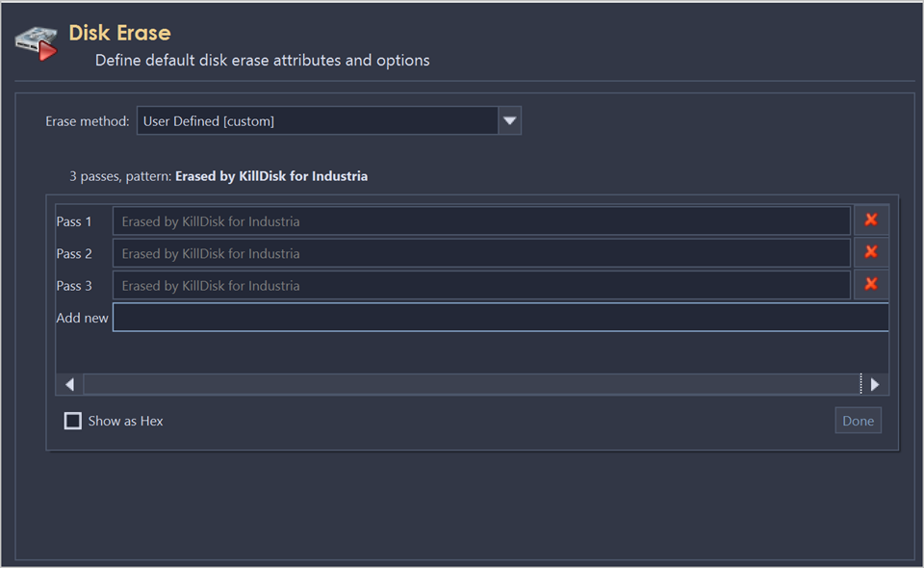This screenshot has width=924, height=568.
Task: Click the Erase method label
Action: tap(87, 121)
